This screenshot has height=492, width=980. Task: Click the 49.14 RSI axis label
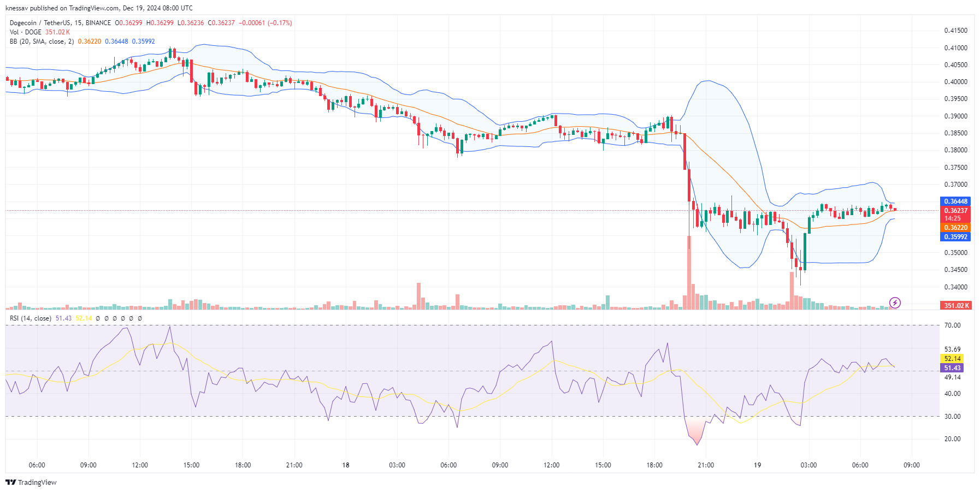click(x=953, y=377)
